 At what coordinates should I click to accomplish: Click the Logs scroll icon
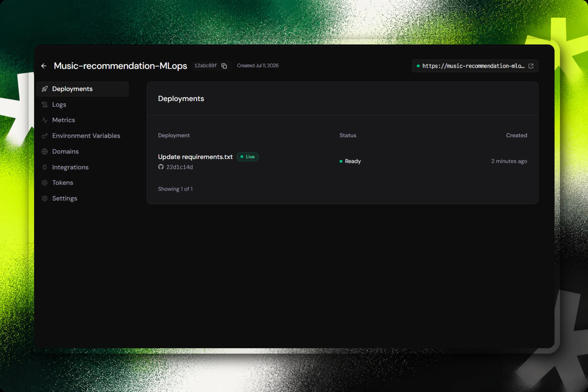click(x=45, y=104)
